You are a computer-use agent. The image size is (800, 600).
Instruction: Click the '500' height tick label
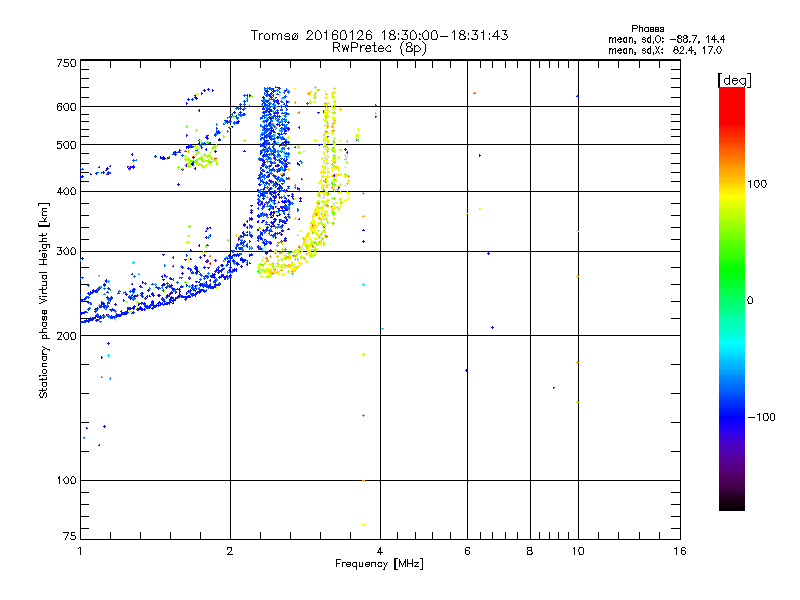(66, 145)
